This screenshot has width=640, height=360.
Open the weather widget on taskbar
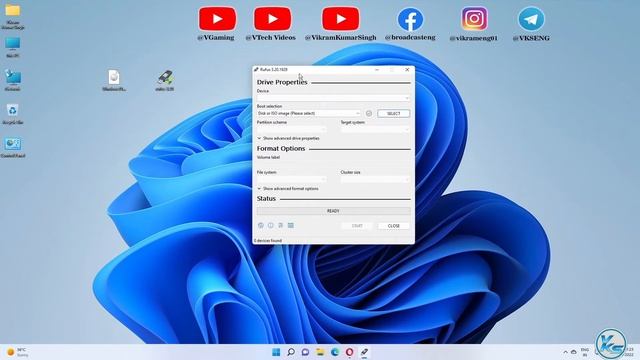18,352
